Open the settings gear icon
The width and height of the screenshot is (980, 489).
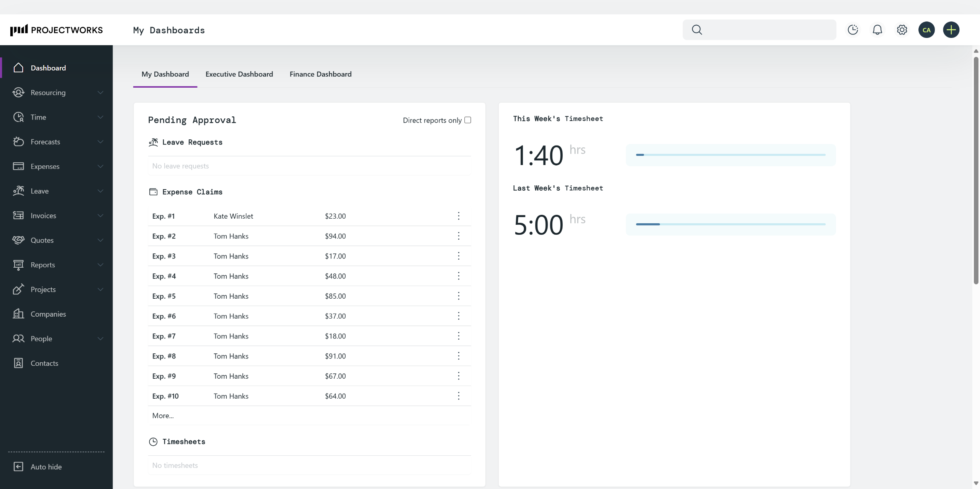[902, 30]
